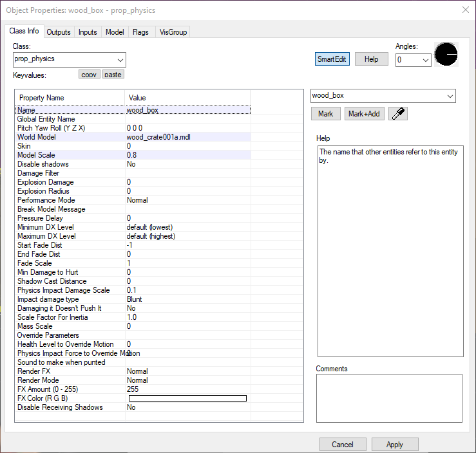Select the Pitch Yaw Roll row
This screenshot has width=476, height=453.
point(133,128)
